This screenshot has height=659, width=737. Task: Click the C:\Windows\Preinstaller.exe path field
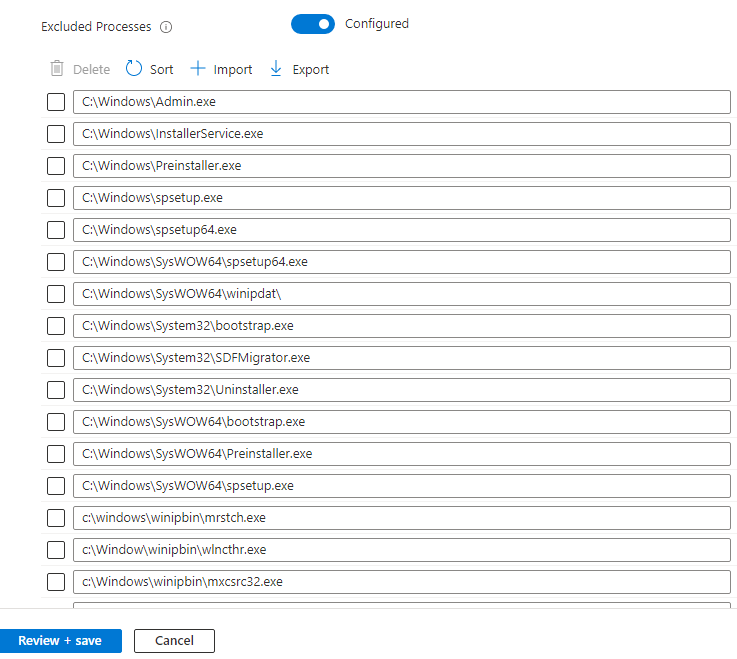[401, 166]
